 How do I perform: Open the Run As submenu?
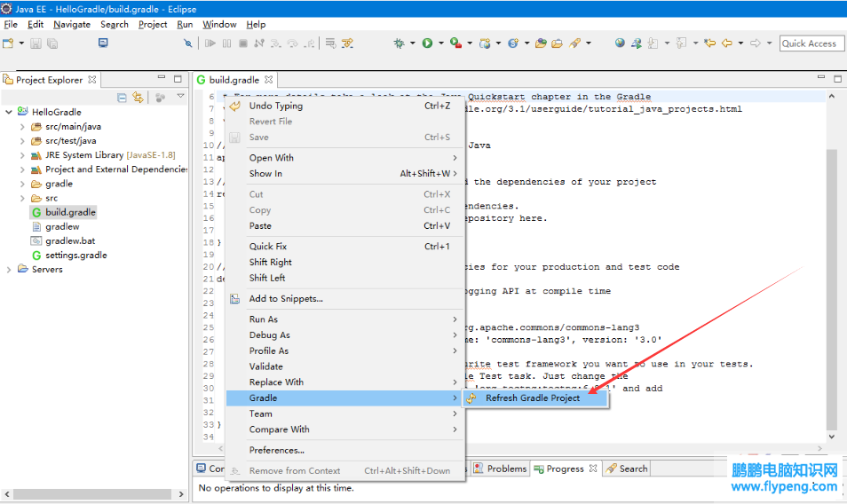pyautogui.click(x=345, y=319)
